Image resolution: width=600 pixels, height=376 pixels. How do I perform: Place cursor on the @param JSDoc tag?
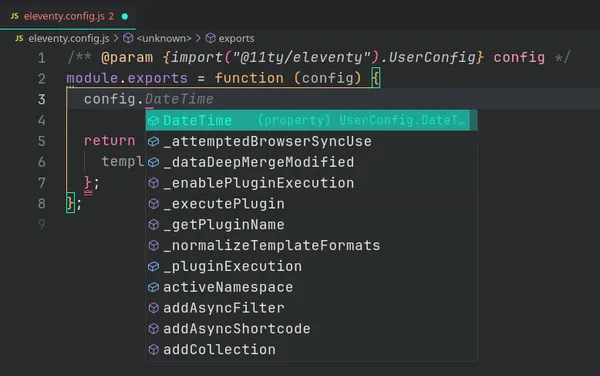pos(127,57)
